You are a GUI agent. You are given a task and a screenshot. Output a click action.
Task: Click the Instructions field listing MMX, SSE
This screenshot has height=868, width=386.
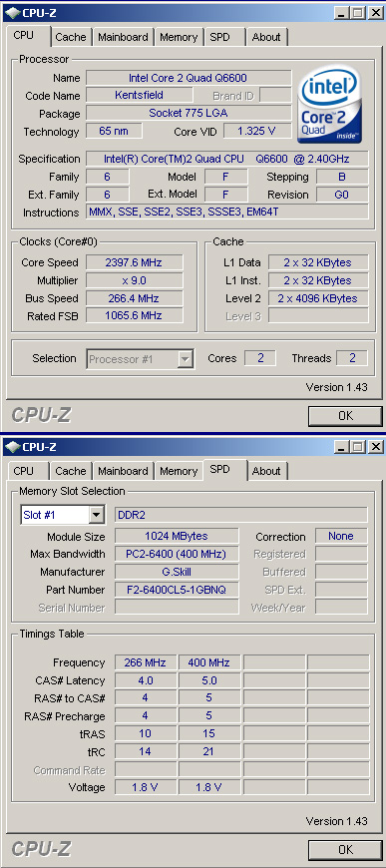pos(227,213)
